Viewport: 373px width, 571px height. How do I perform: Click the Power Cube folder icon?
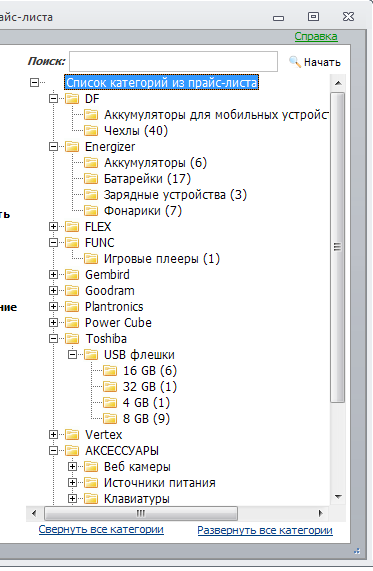point(72,323)
